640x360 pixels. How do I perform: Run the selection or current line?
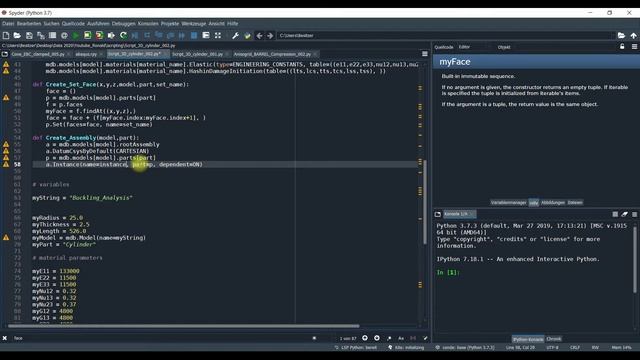[x=111, y=36]
